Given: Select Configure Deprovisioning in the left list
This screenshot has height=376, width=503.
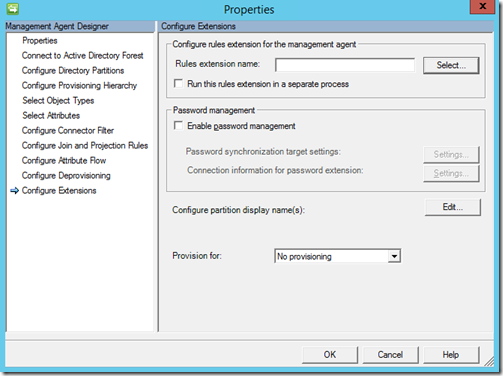Looking at the screenshot, I should click(x=66, y=176).
